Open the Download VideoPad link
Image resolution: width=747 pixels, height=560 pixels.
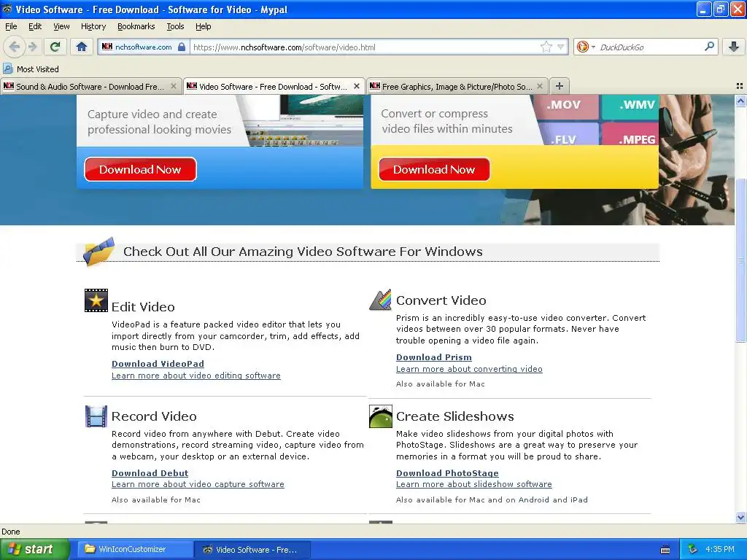pos(158,364)
